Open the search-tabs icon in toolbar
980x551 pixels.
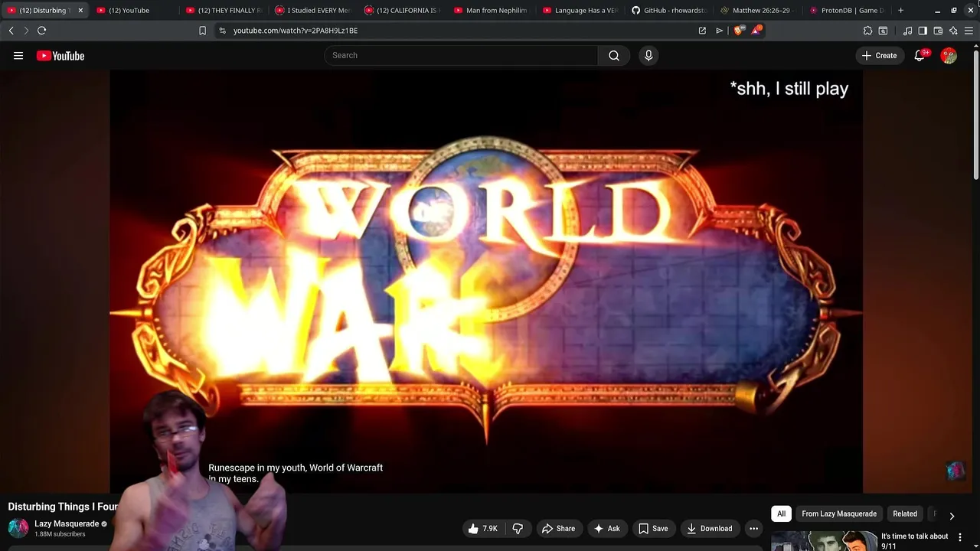pyautogui.click(x=883, y=31)
